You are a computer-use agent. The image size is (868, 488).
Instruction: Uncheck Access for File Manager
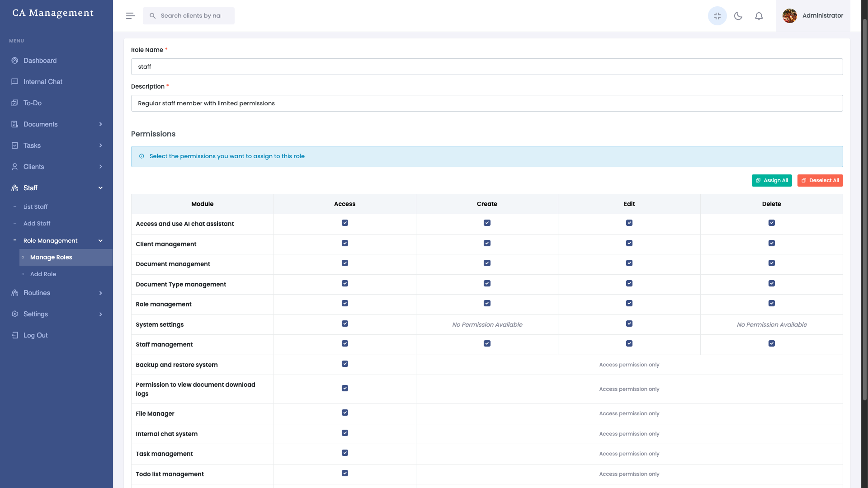[x=345, y=413]
